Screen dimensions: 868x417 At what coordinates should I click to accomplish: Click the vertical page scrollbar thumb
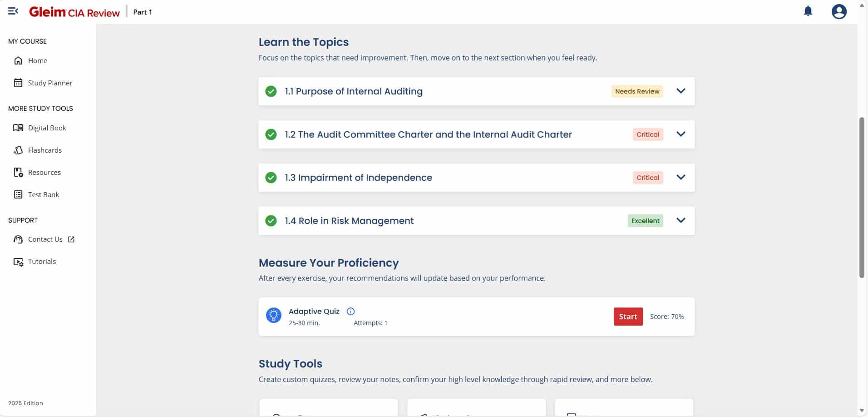[x=862, y=198]
